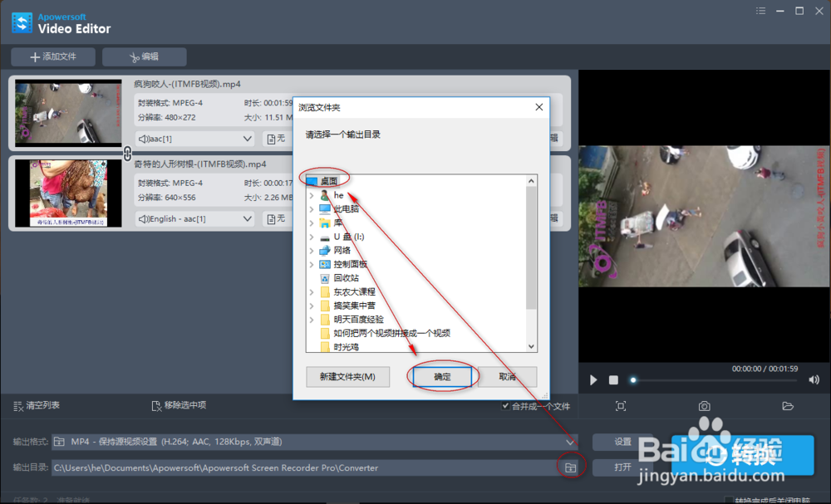Screen dimensions: 831x504
Task: Expand the U 盘 (I:) drive
Action: click(x=312, y=237)
